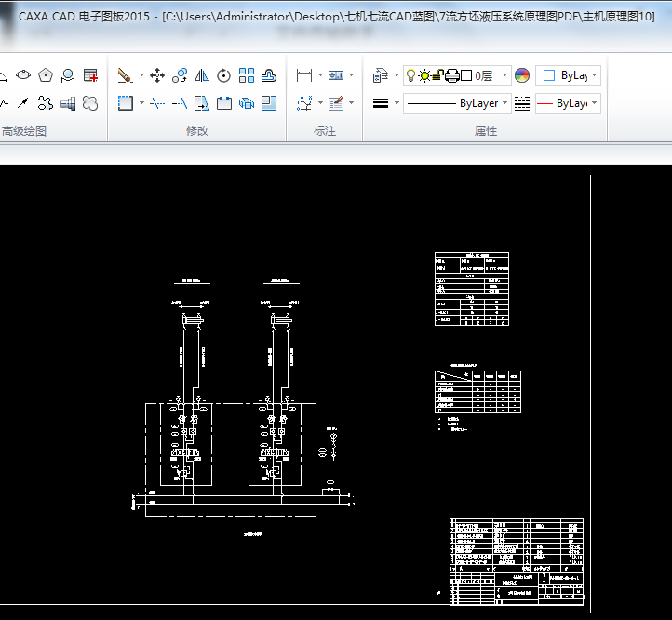Click the Revision Cloud tool
The height and width of the screenshot is (620, 672).
[x=90, y=102]
